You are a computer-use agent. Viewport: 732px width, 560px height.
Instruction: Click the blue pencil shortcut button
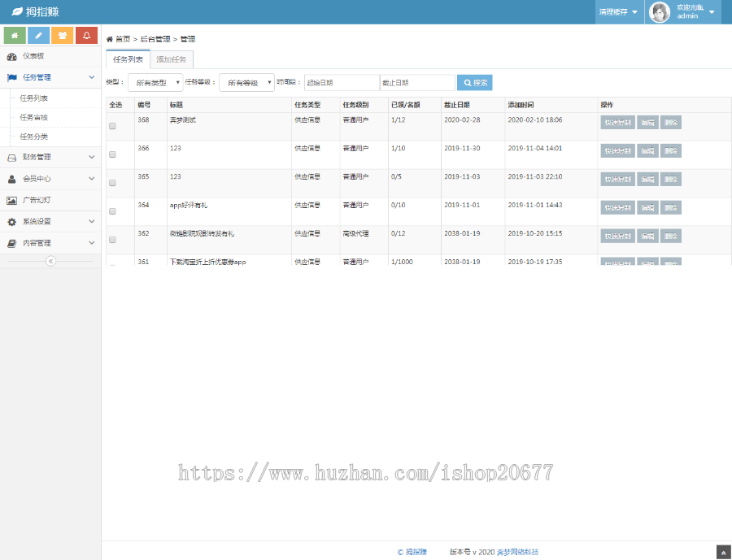pyautogui.click(x=39, y=36)
